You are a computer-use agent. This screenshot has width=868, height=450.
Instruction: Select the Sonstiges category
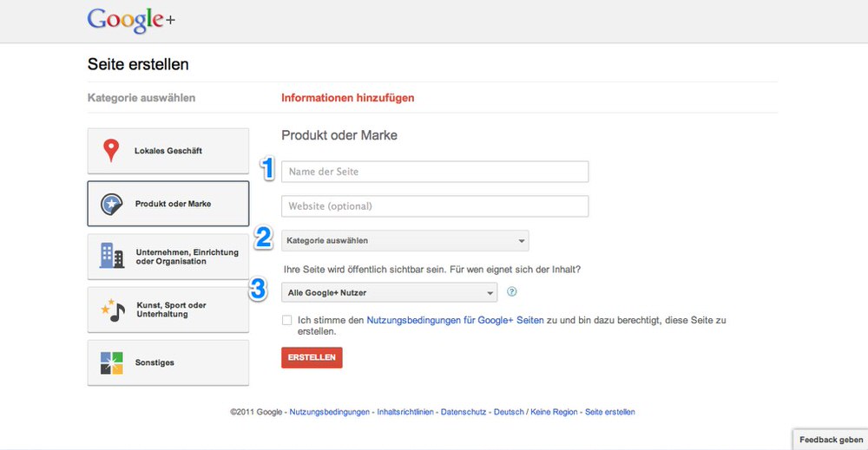pos(168,362)
